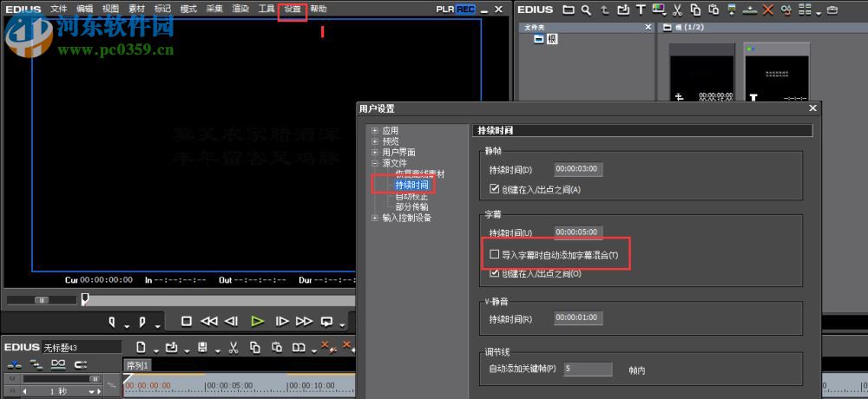Screen dimensions: 868x399
Task: Select 持续时间 in the settings tree
Action: 411,185
